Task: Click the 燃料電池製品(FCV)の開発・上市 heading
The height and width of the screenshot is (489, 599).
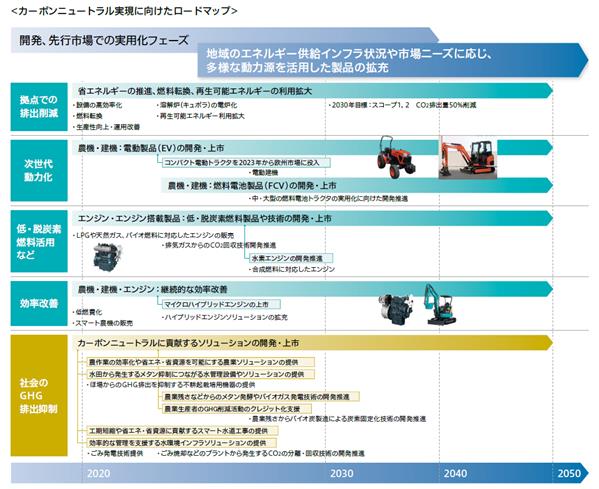Action: [252, 185]
